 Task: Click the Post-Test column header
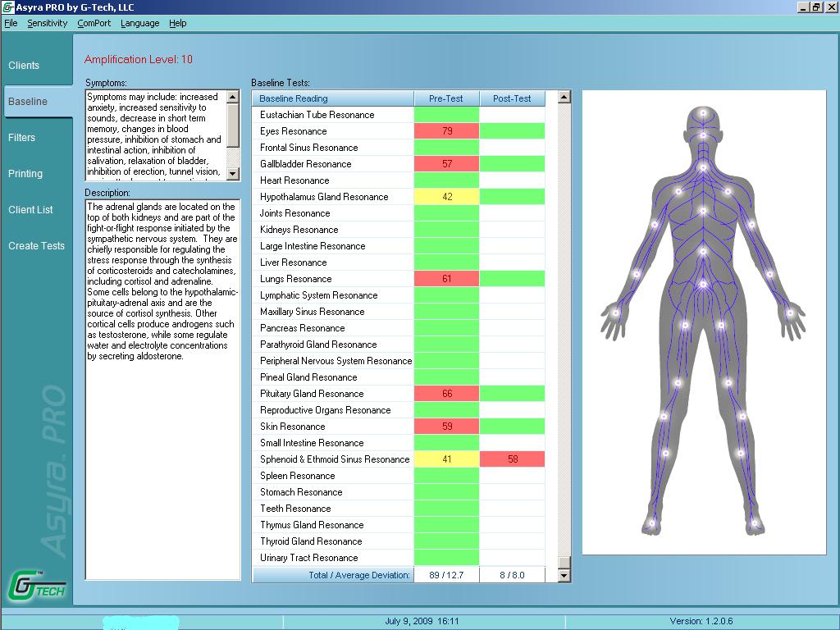(512, 98)
